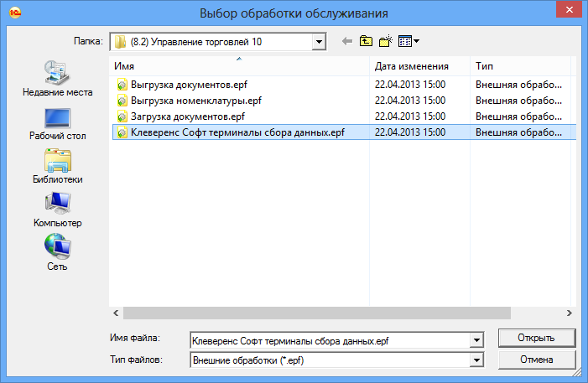Screen dimensions: 588x383
Task: Sort by the Тип column header
Action: (x=521, y=66)
